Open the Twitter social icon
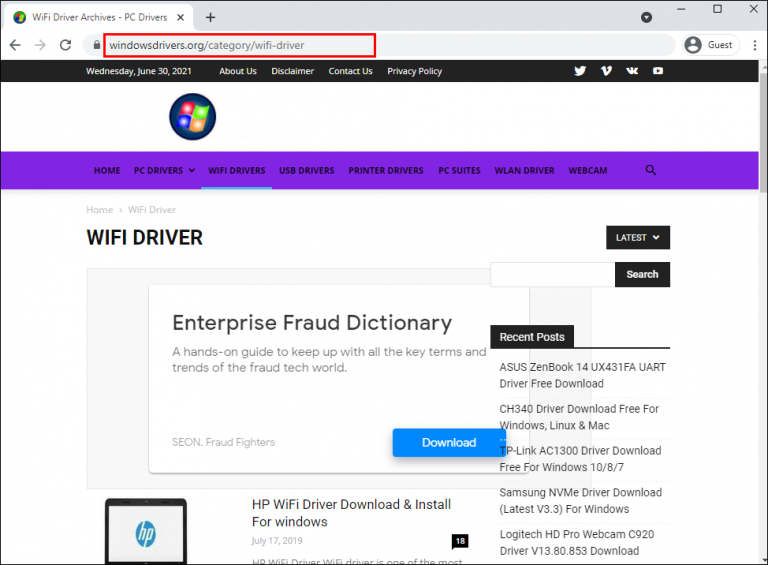Viewport: 768px width, 565px height. coord(580,71)
